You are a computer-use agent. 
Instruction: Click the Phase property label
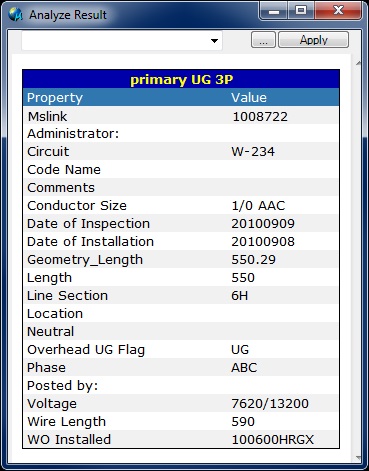pyautogui.click(x=46, y=368)
